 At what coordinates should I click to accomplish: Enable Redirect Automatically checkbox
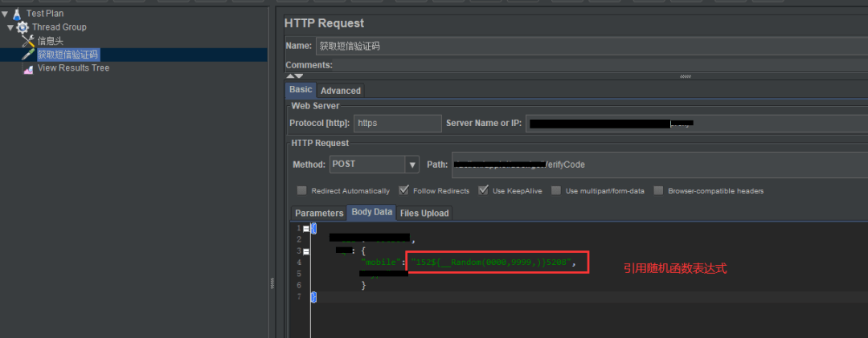coord(302,191)
